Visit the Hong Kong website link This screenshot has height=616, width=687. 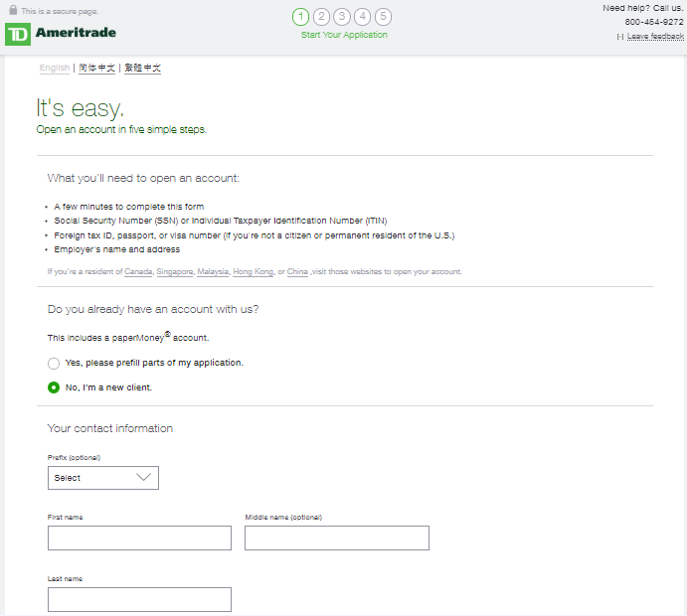[x=253, y=272]
